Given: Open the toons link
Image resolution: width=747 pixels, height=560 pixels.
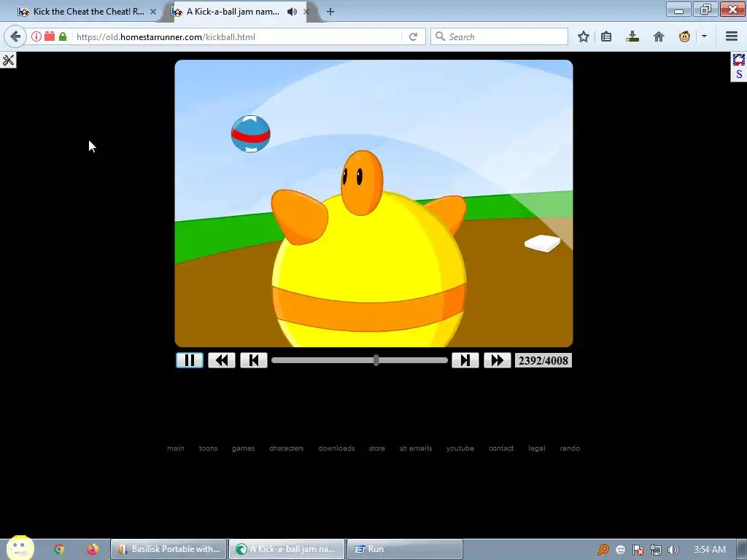Looking at the screenshot, I should point(208,448).
